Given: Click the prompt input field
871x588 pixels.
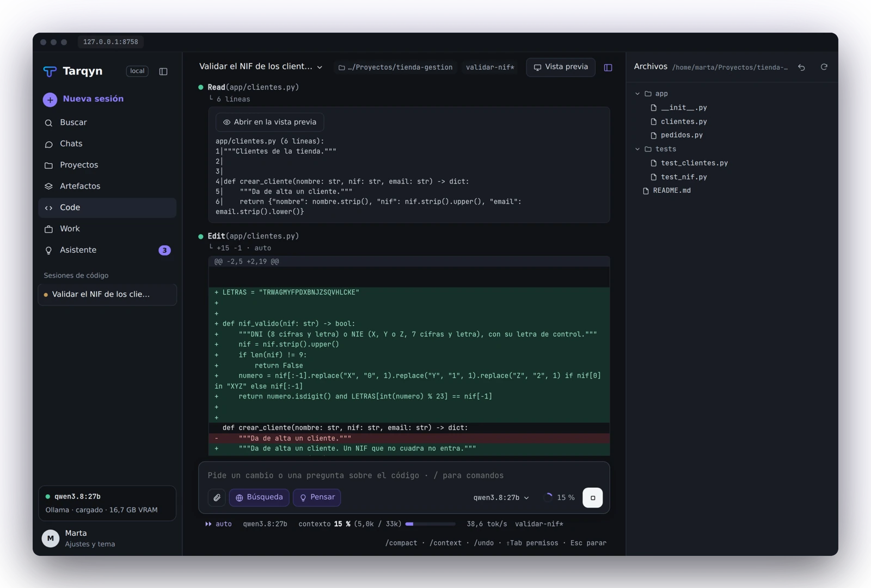Looking at the screenshot, I should tap(404, 475).
